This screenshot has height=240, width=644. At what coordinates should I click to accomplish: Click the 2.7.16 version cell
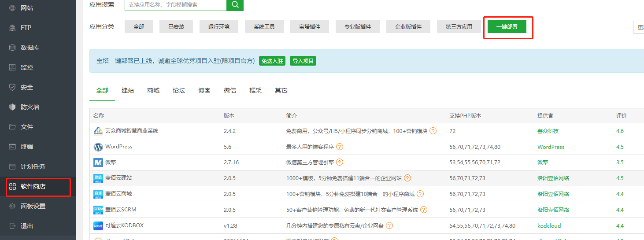coord(231,162)
